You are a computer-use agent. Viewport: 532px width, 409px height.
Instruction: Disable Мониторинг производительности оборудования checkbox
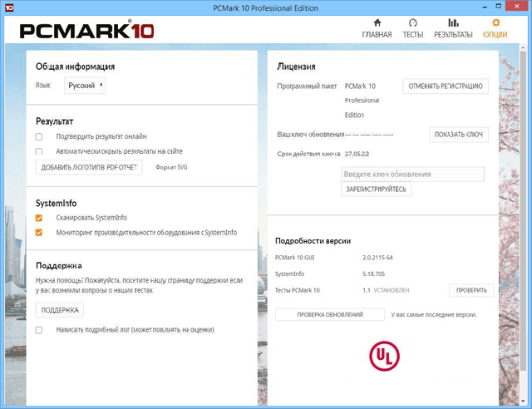click(39, 233)
